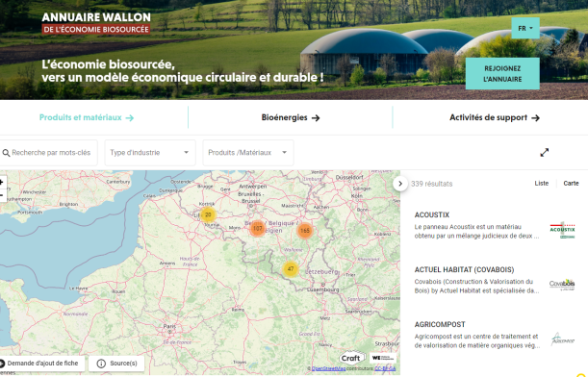588x377 pixels.
Task: Click the Agricompost company logo
Action: click(563, 339)
